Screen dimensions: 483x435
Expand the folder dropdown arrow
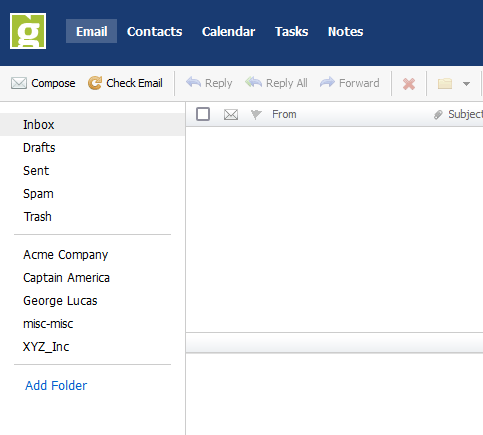pyautogui.click(x=466, y=84)
